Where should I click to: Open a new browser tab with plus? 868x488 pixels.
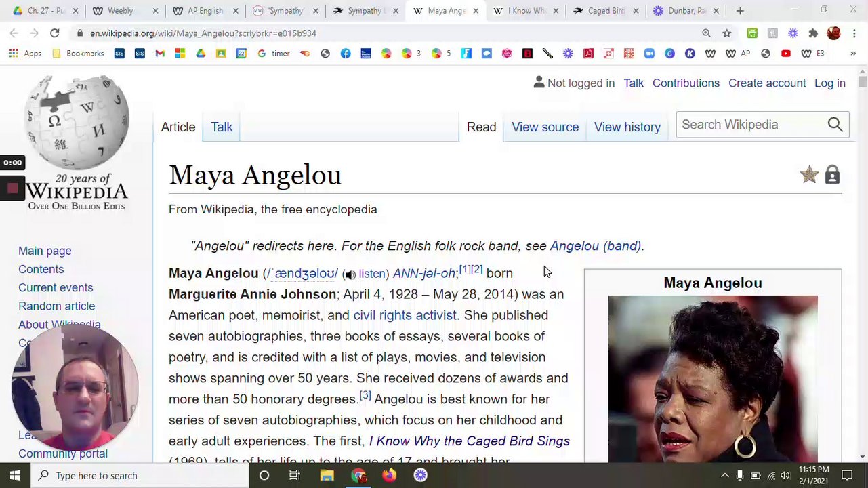click(x=740, y=11)
